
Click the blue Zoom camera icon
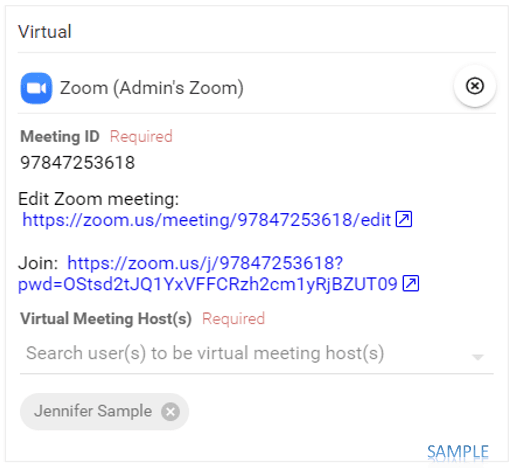point(36,88)
